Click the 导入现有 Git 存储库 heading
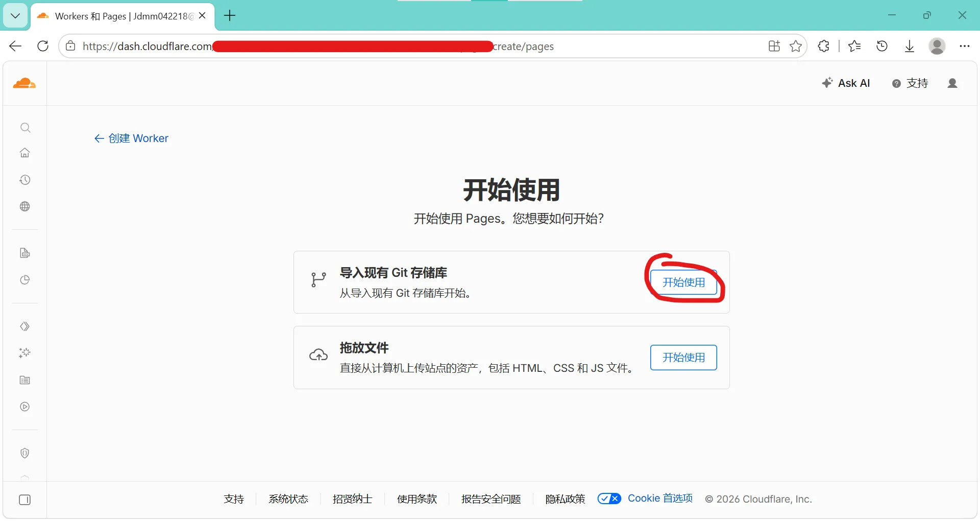This screenshot has width=980, height=521. pyautogui.click(x=394, y=273)
